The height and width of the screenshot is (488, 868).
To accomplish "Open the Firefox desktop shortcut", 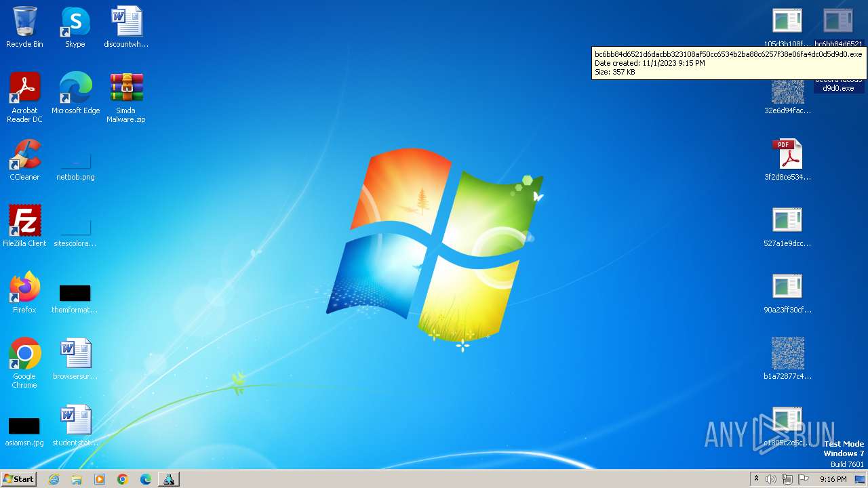I will click(24, 293).
